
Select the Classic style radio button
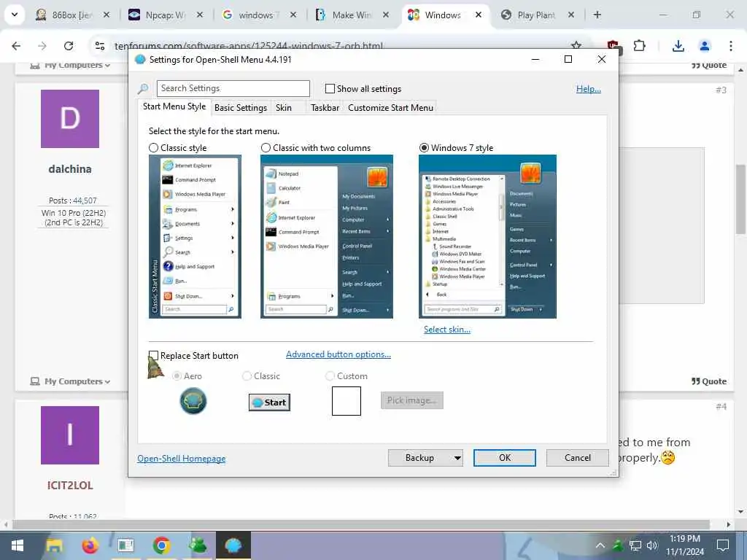[153, 148]
